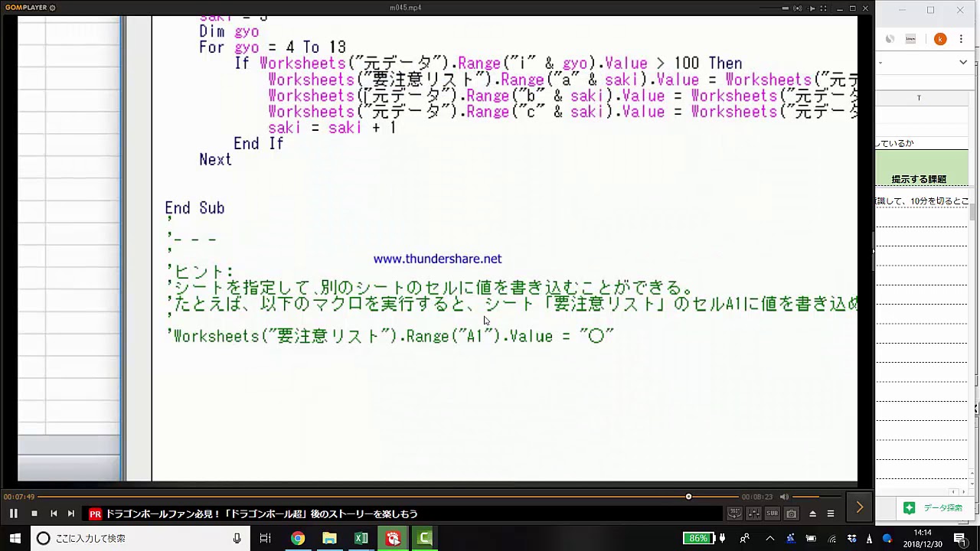Open the audio equalizer control panel
The image size is (980, 551).
pyautogui.click(x=753, y=514)
